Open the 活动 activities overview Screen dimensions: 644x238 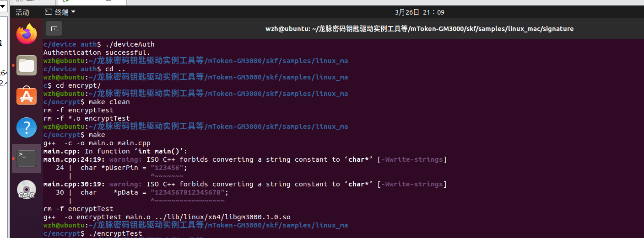[x=22, y=12]
